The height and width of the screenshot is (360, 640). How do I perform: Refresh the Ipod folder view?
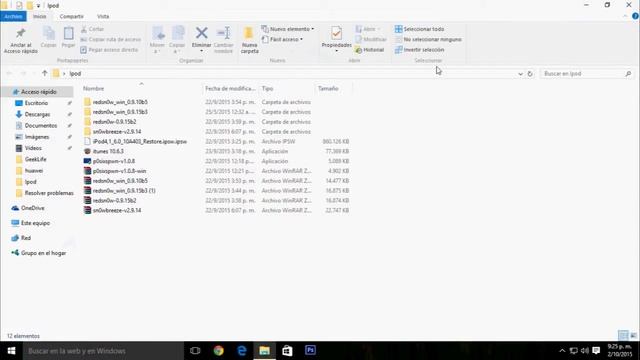click(x=530, y=74)
